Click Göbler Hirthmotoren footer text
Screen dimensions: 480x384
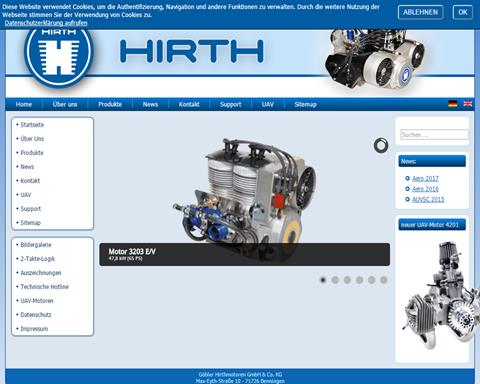tap(240, 375)
